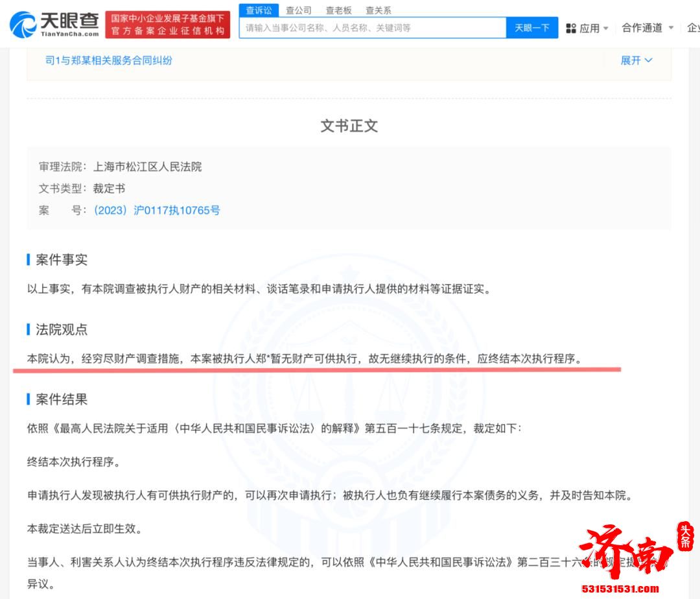This screenshot has height=599, width=700.
Task: Switch to the 查关系 tab
Action: 377,10
